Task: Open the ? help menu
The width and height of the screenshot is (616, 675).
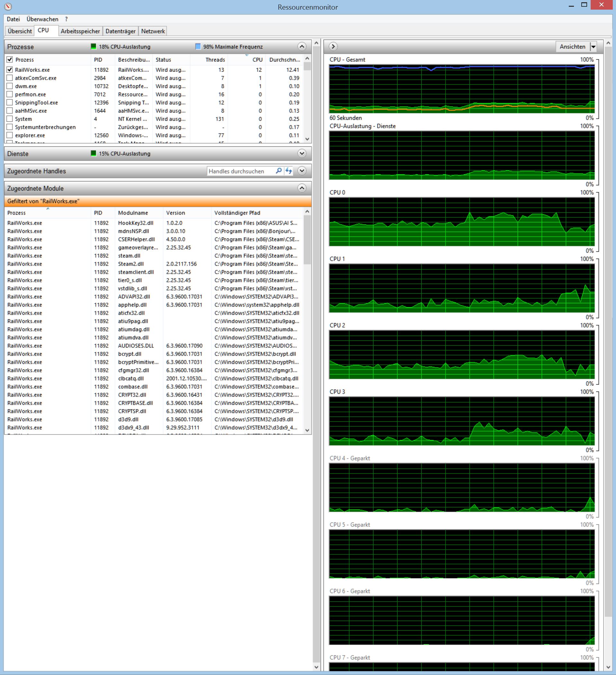Action: tap(66, 19)
